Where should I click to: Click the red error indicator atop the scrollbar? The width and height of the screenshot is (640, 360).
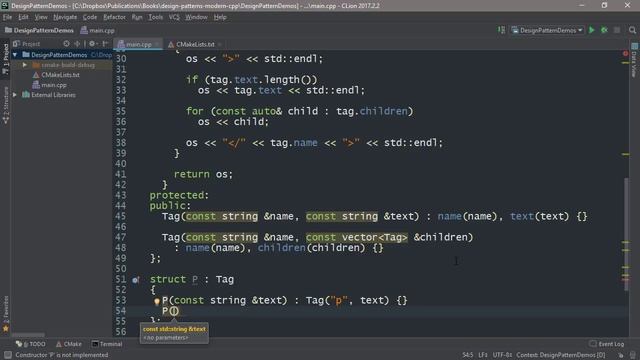pyautogui.click(x=625, y=53)
